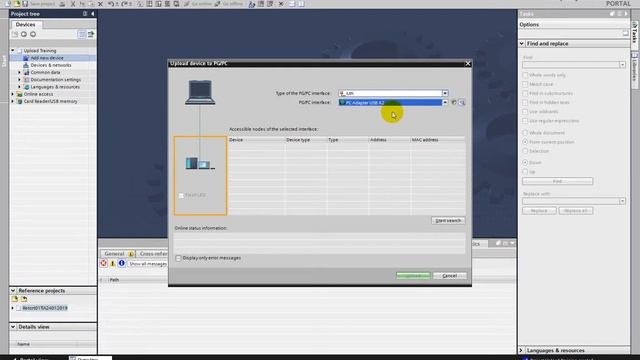Viewport: 640px width, 360px height.
Task: Click the MAC address column header
Action: click(438, 140)
